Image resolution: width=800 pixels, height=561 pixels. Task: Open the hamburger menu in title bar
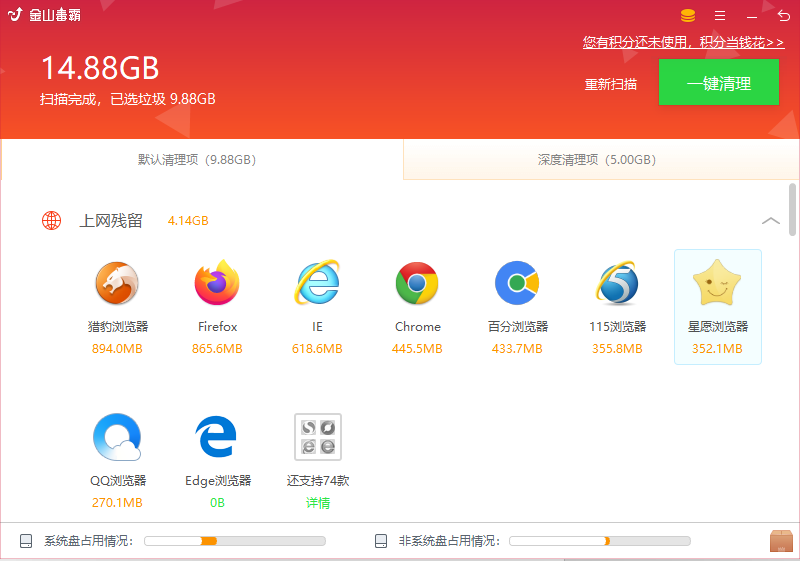click(720, 16)
